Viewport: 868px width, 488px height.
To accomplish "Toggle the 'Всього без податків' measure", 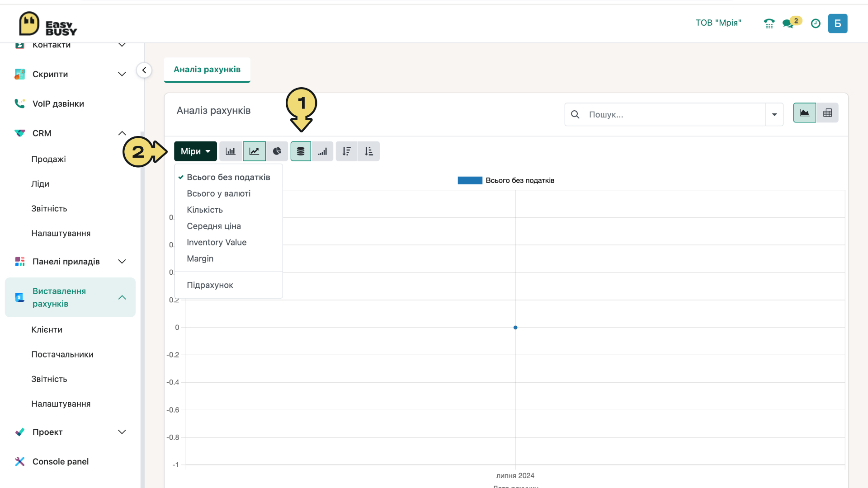I will coord(228,177).
